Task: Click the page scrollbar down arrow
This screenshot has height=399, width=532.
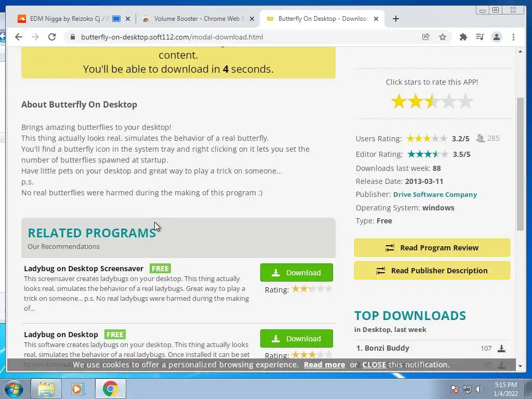Action: [520, 366]
